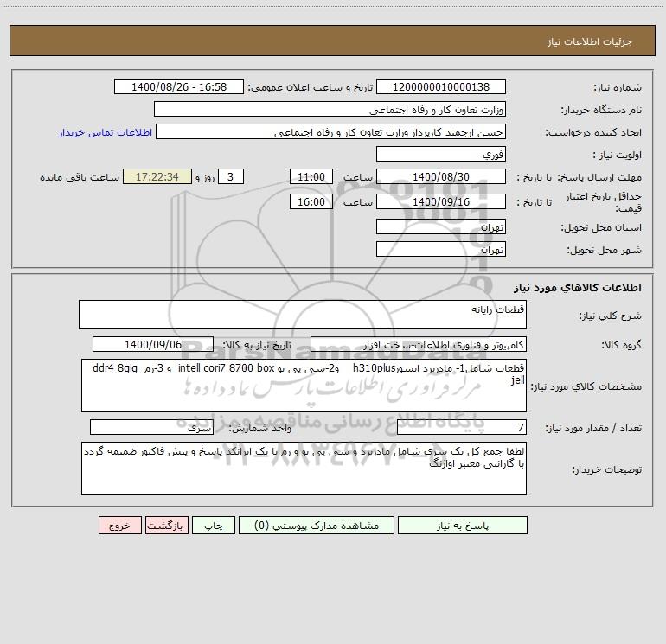Click quantity field showing 7
The width and height of the screenshot is (666, 644).
pyautogui.click(x=462, y=427)
